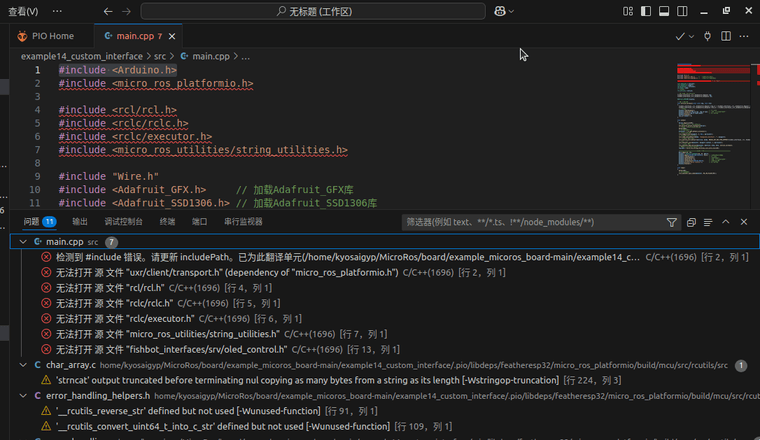Toggle the primary side bar
Screen dimensions: 760x440
coord(646,11)
